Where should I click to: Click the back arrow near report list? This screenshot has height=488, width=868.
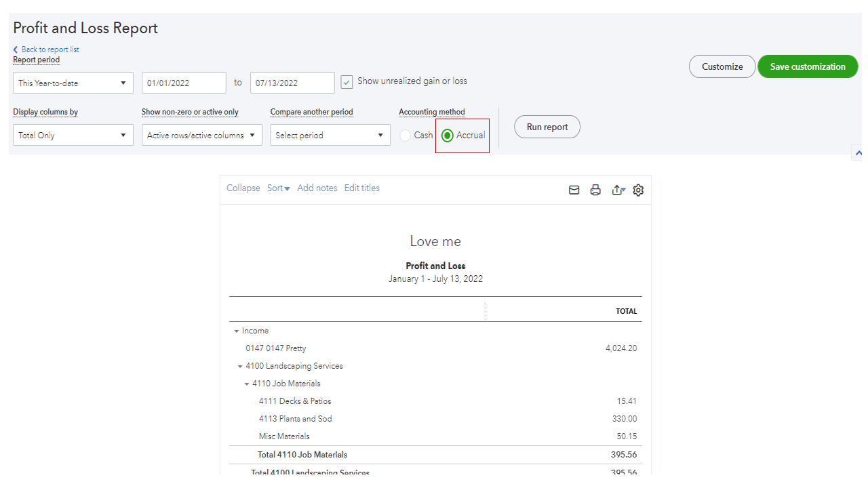click(x=16, y=49)
